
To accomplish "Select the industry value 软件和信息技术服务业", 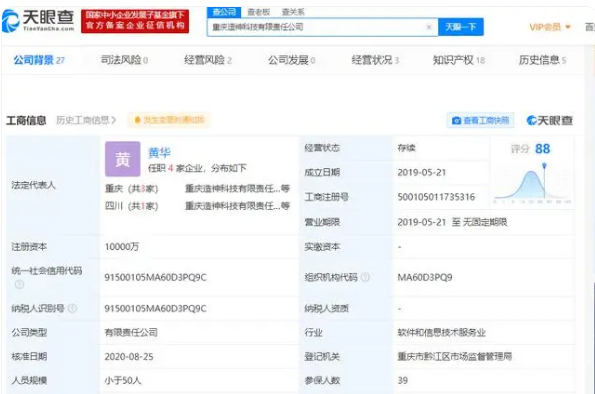I will point(441,333).
